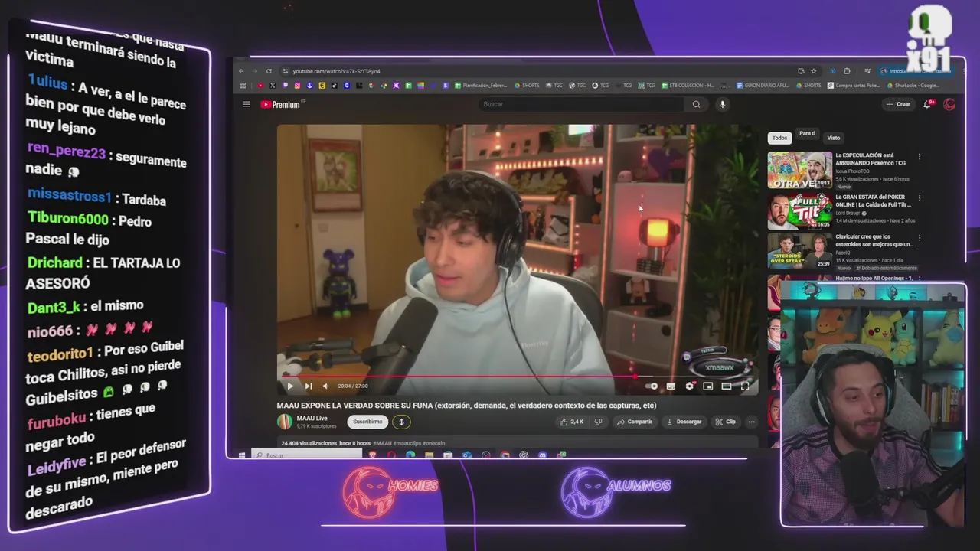980x551 pixels.
Task: Open options menu for Clavicular video
Action: click(x=920, y=238)
